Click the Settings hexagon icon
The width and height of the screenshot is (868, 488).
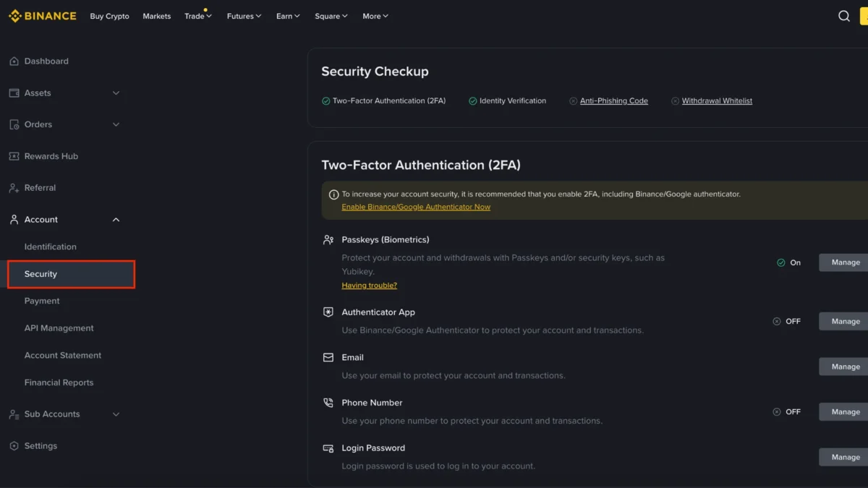pos(14,446)
